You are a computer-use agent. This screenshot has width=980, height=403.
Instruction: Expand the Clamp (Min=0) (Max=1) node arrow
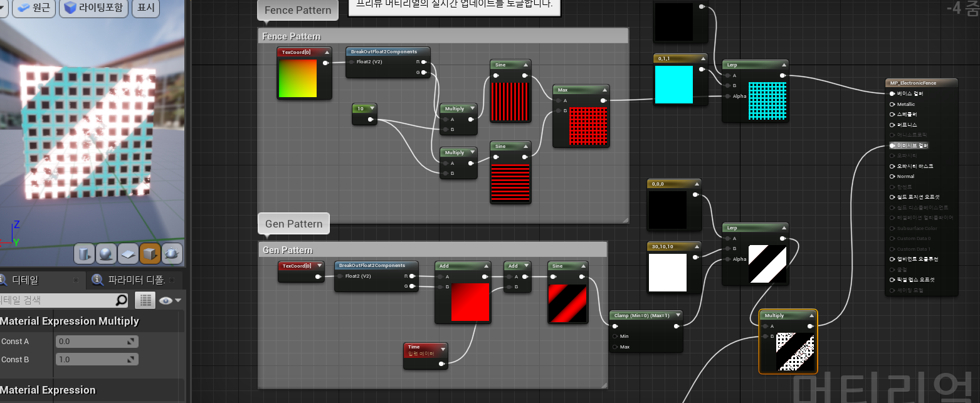pyautogui.click(x=678, y=315)
